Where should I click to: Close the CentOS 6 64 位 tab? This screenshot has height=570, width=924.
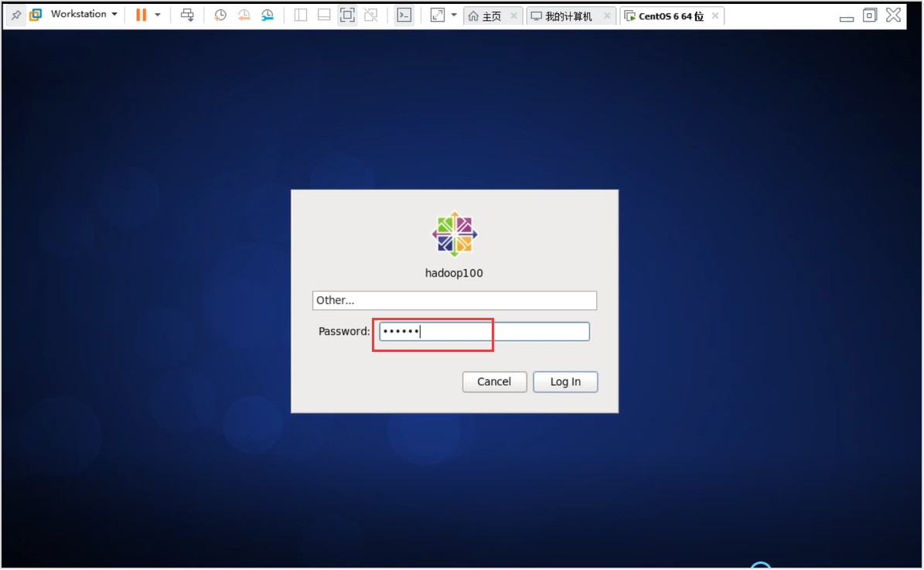pyautogui.click(x=715, y=16)
